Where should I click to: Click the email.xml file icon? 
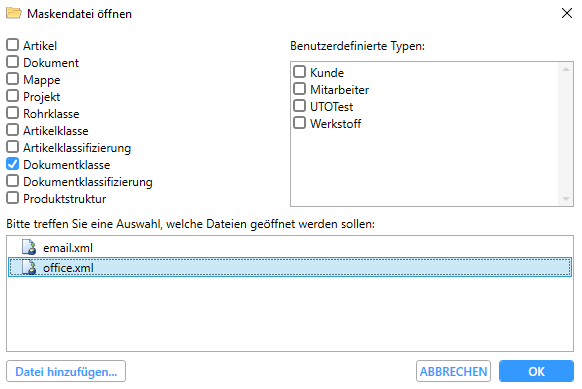[29, 247]
